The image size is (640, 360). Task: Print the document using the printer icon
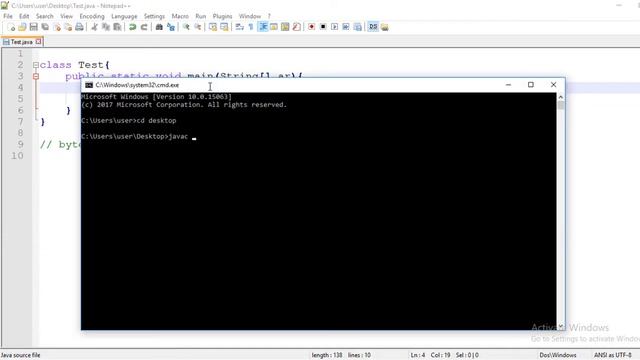tap(80, 27)
